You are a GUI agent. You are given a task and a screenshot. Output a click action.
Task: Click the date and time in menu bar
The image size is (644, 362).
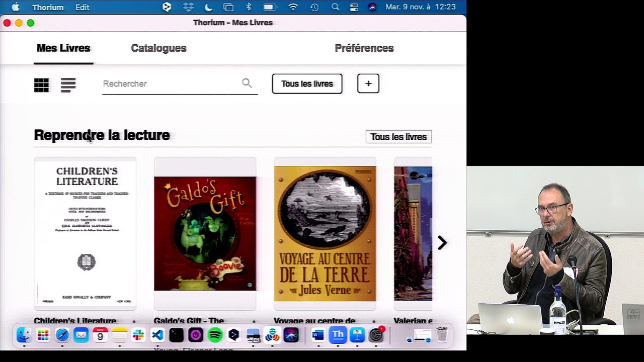421,7
